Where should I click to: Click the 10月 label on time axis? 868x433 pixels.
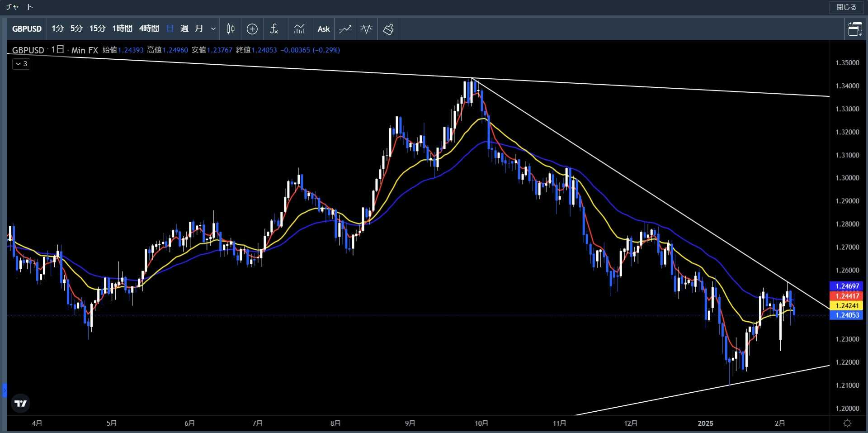[x=481, y=423]
